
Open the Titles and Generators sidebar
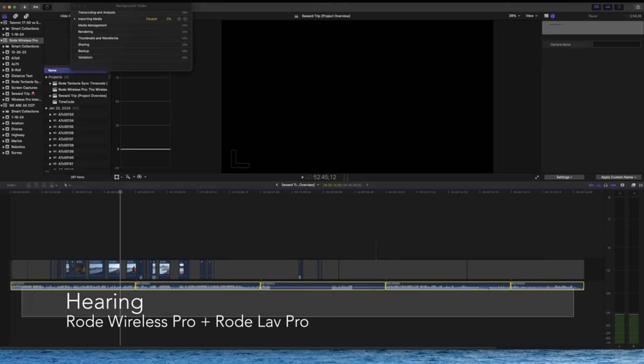(x=26, y=16)
